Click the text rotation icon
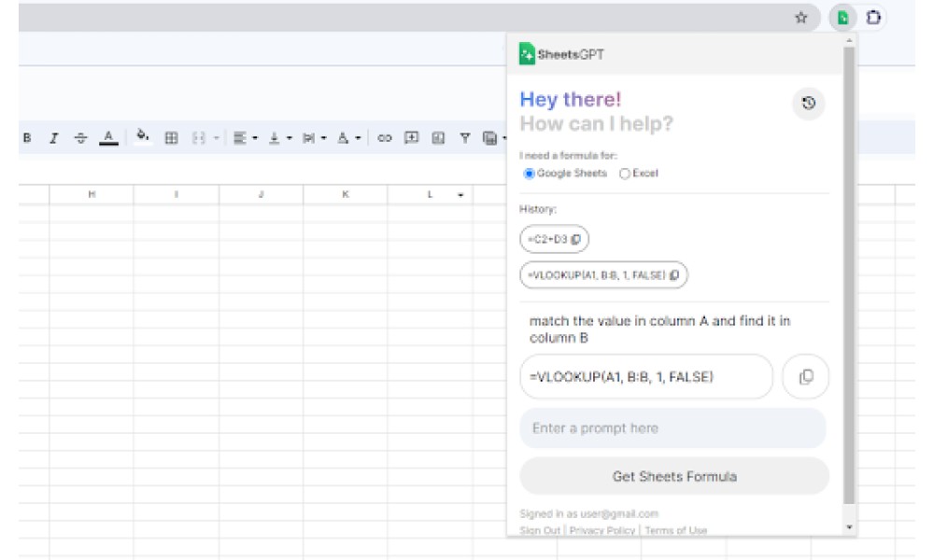Screen dimensions: 934x560 pos(343,138)
